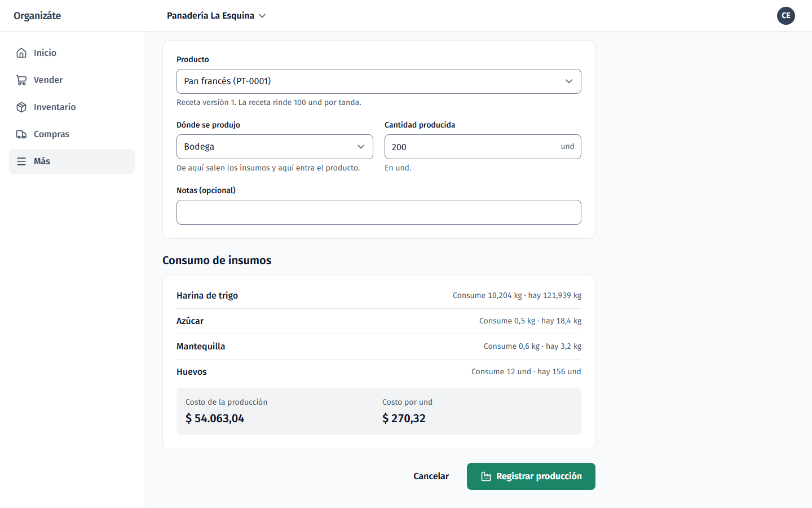Click the Cancelar button

point(431,476)
